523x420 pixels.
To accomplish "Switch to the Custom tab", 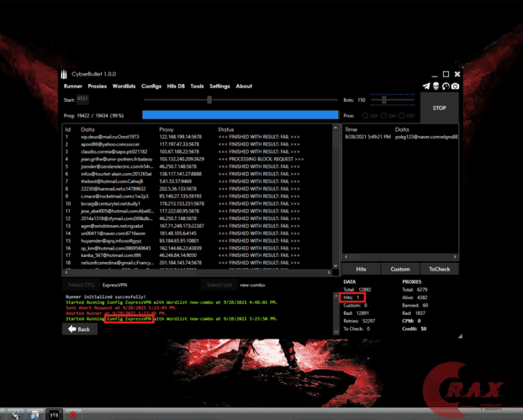I will click(400, 269).
